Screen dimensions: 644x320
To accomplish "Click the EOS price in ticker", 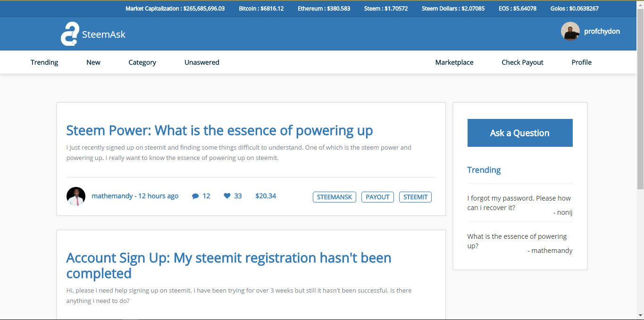I will tap(518, 8).
